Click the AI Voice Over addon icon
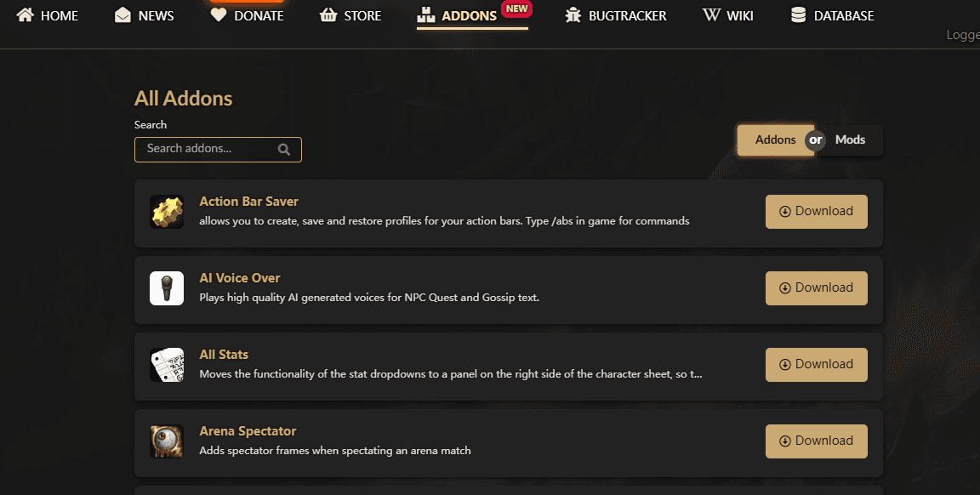980x495 pixels. click(x=167, y=288)
